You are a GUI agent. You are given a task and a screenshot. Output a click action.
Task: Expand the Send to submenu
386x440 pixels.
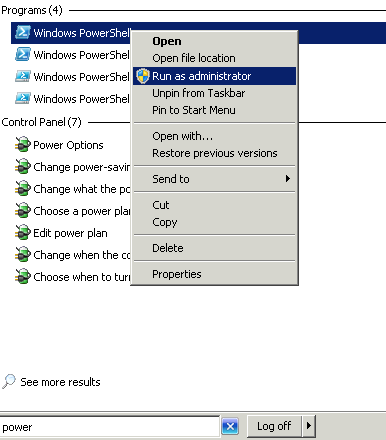point(214,179)
